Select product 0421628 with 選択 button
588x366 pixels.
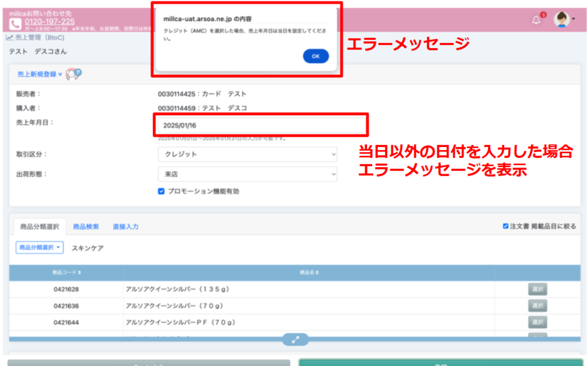click(x=537, y=289)
